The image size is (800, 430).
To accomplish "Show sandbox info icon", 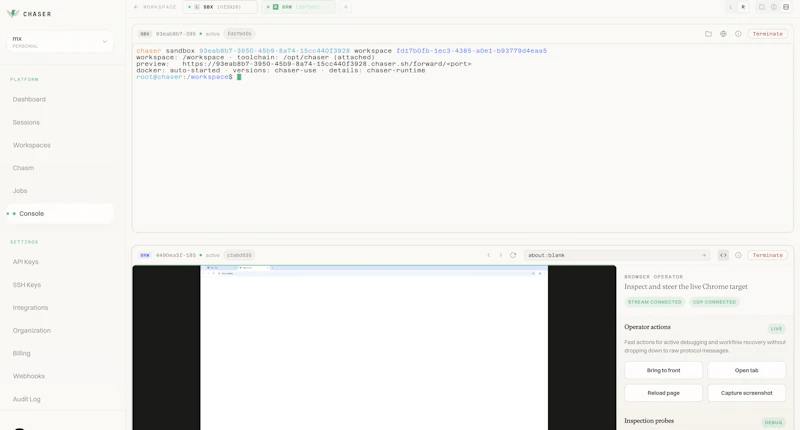I will coord(738,34).
